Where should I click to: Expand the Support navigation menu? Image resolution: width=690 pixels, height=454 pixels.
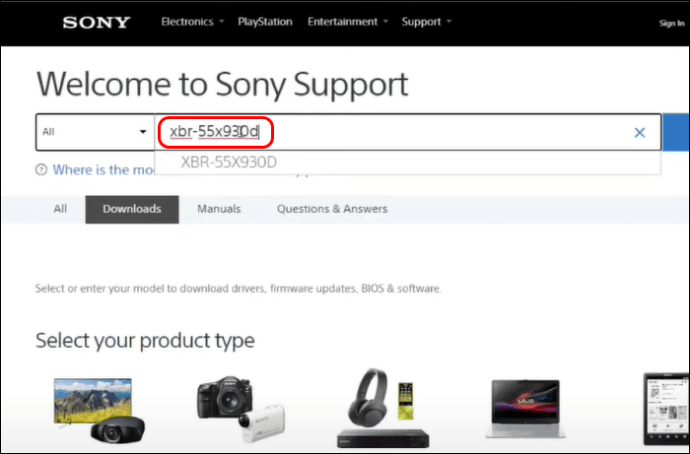[x=426, y=22]
